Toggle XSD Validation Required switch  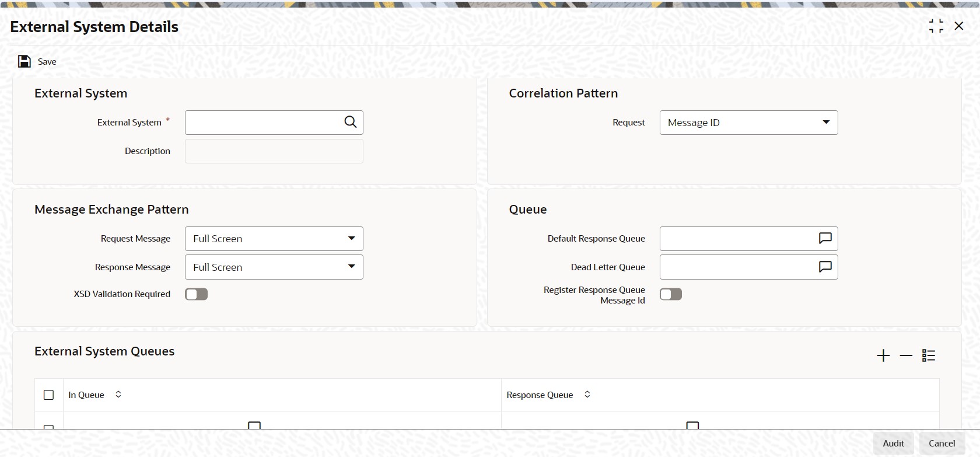click(x=196, y=294)
